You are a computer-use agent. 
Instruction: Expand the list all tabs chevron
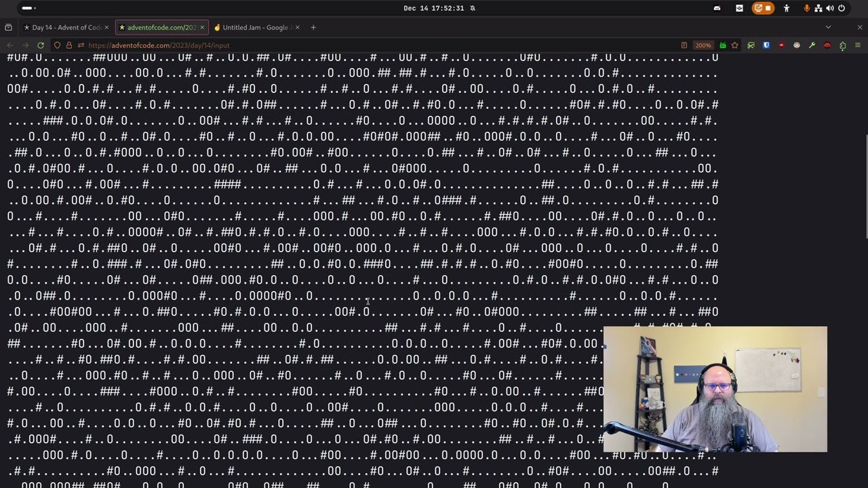(828, 27)
